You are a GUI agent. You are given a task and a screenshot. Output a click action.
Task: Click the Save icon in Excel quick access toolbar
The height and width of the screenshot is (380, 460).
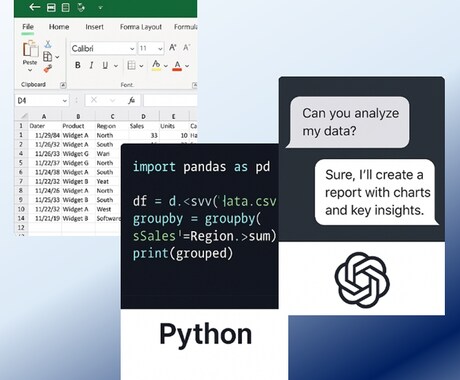pos(51,7)
